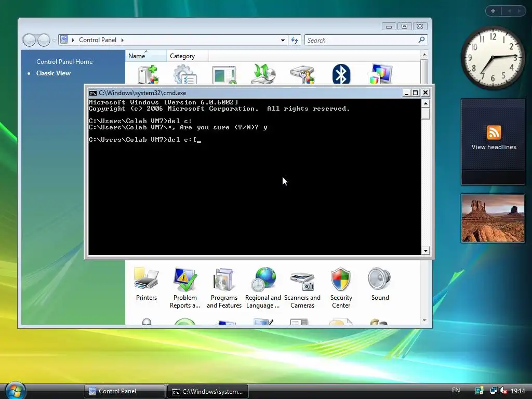This screenshot has height=399, width=532.
Task: Open the address bar history dropdown
Action: tap(283, 40)
